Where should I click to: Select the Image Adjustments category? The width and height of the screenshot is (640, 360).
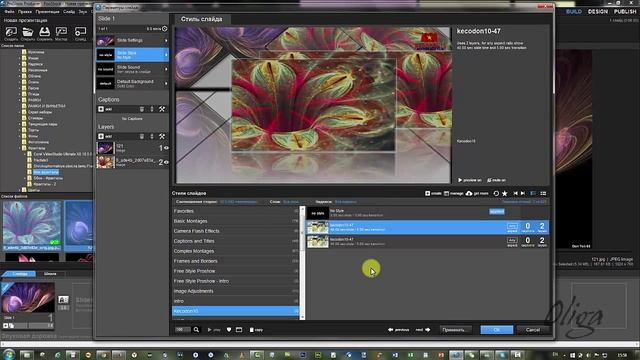coord(236,291)
